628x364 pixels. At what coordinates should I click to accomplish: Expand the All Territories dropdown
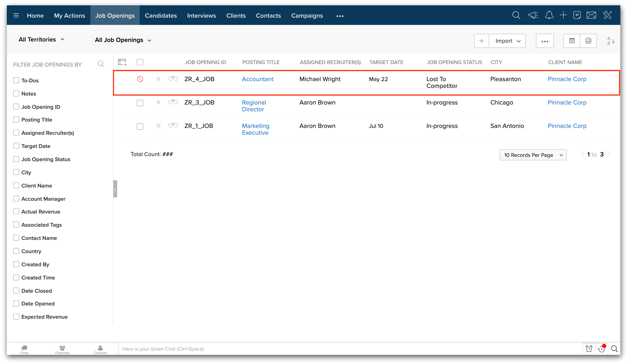coord(41,40)
